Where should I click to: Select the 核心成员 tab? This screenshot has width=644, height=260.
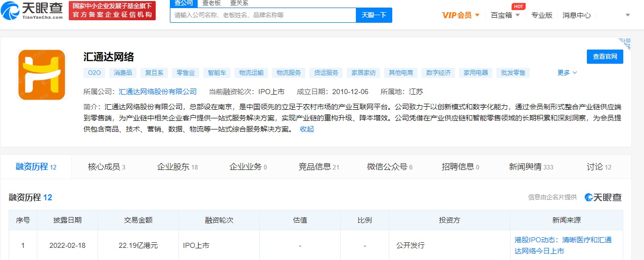pyautogui.click(x=106, y=167)
